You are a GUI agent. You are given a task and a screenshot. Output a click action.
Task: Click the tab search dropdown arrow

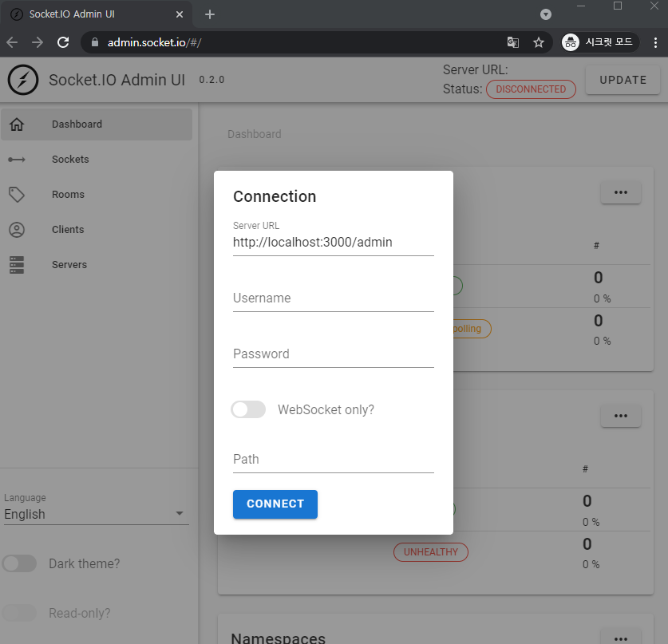(546, 14)
